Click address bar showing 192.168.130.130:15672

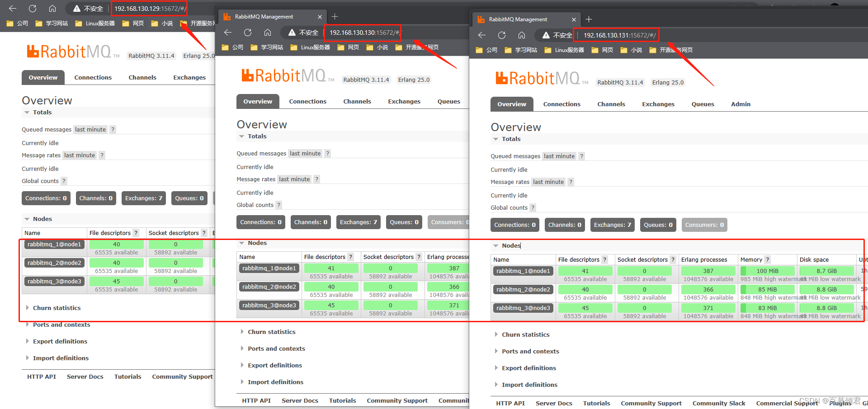click(364, 33)
